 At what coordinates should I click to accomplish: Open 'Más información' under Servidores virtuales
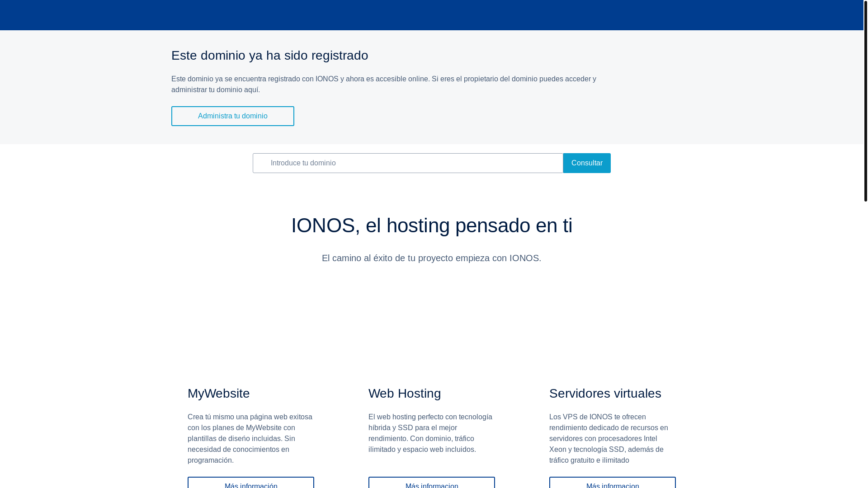click(613, 483)
